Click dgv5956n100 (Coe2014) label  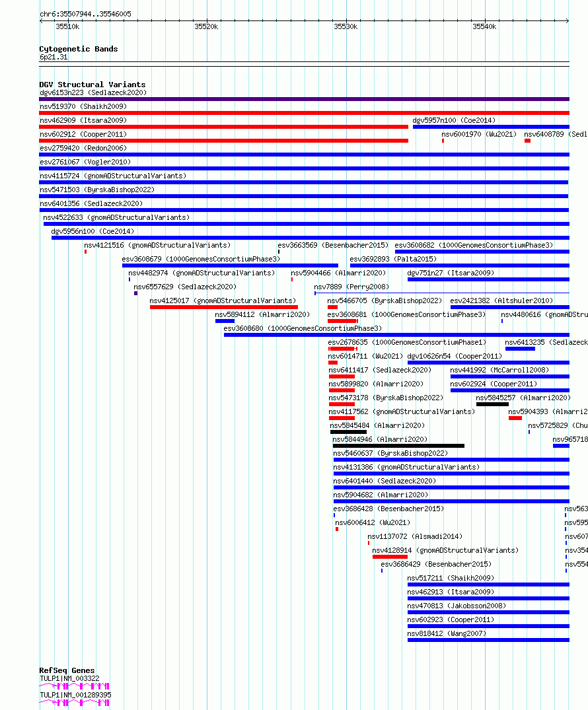coord(93,231)
